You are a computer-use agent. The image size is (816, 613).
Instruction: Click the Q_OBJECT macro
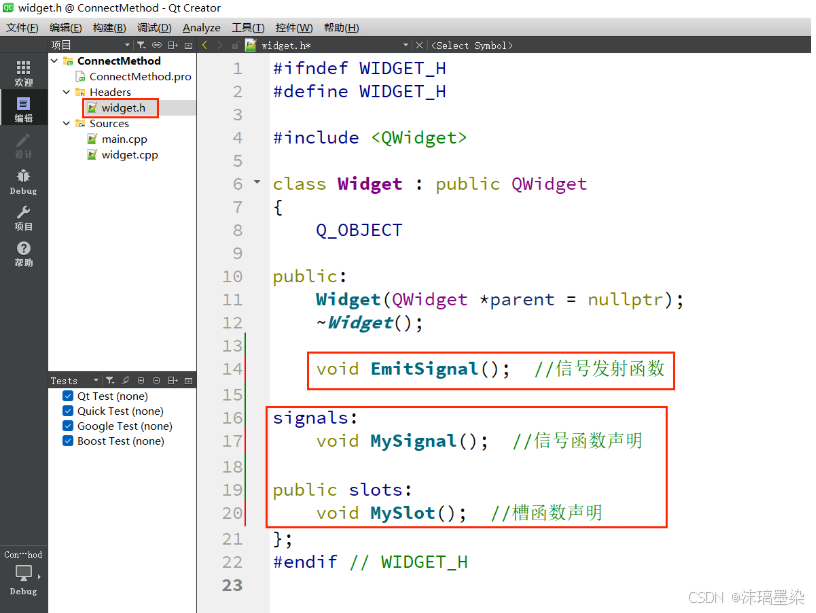tap(359, 230)
